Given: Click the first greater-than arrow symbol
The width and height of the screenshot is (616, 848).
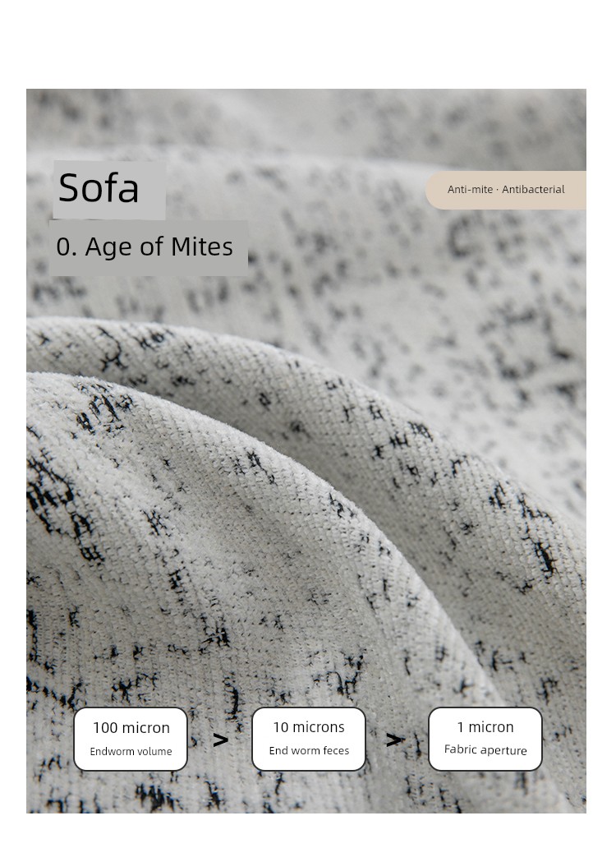Looking at the screenshot, I should tap(220, 740).
